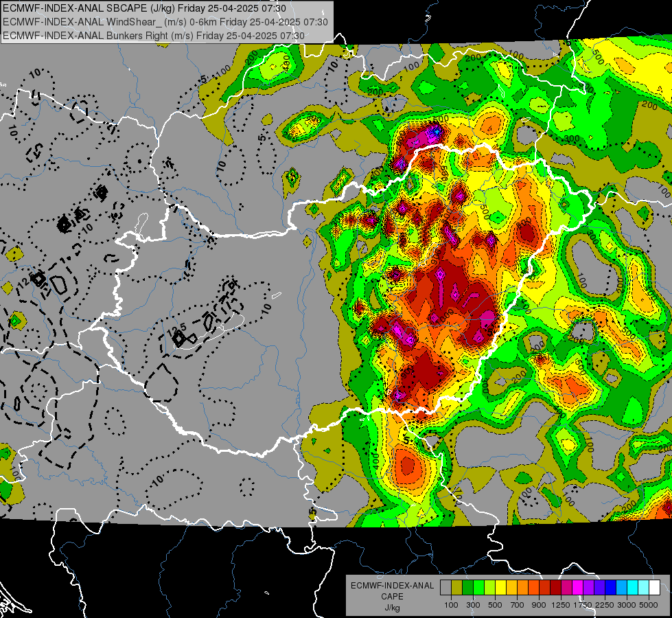Click the pure yellow legend swatch
Screen dimensions: 672x618
(500, 587)
